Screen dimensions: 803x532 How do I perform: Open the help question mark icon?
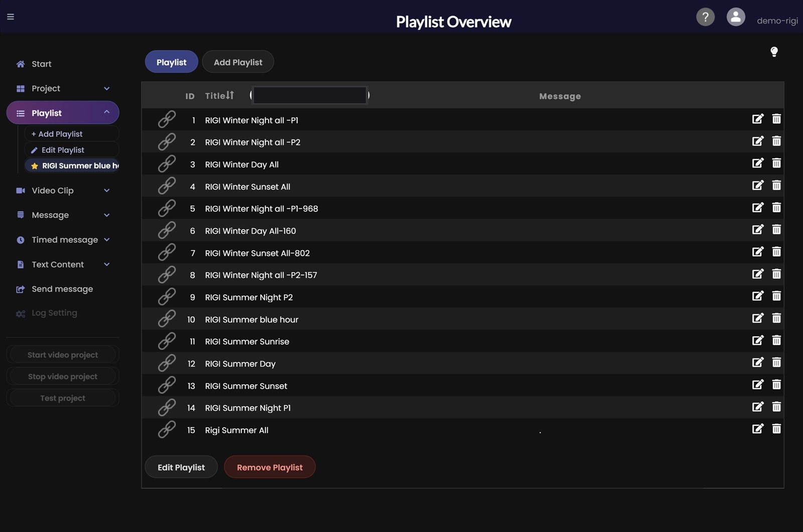pyautogui.click(x=705, y=17)
